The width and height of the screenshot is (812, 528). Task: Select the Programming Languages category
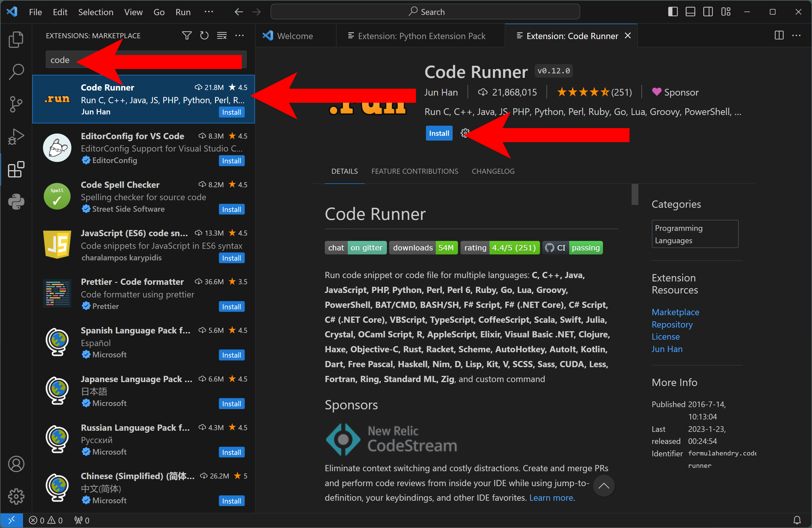[x=695, y=234]
